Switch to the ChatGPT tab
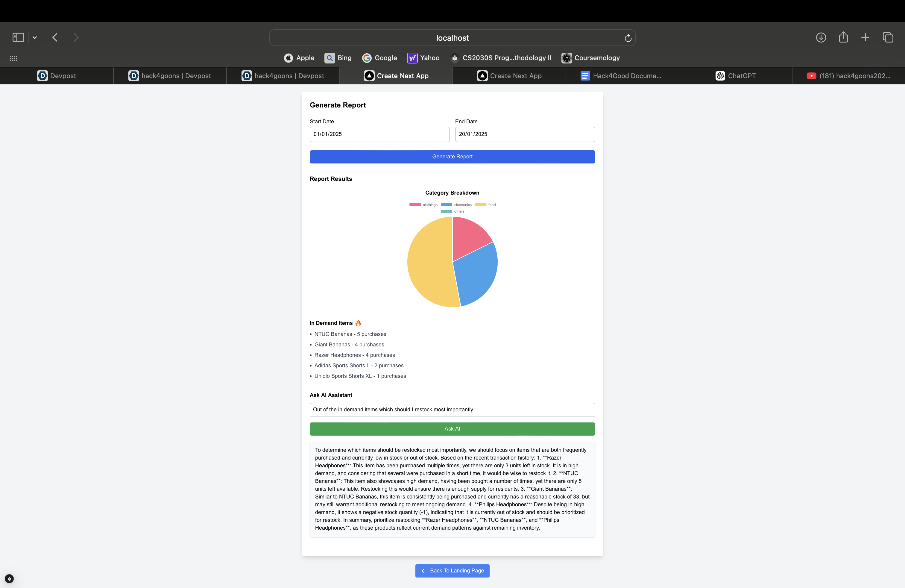The height and width of the screenshot is (588, 905). pyautogui.click(x=735, y=76)
